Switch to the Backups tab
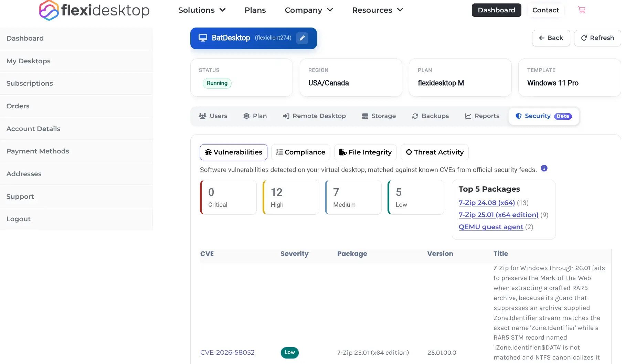The height and width of the screenshot is (364, 625). pos(431,116)
